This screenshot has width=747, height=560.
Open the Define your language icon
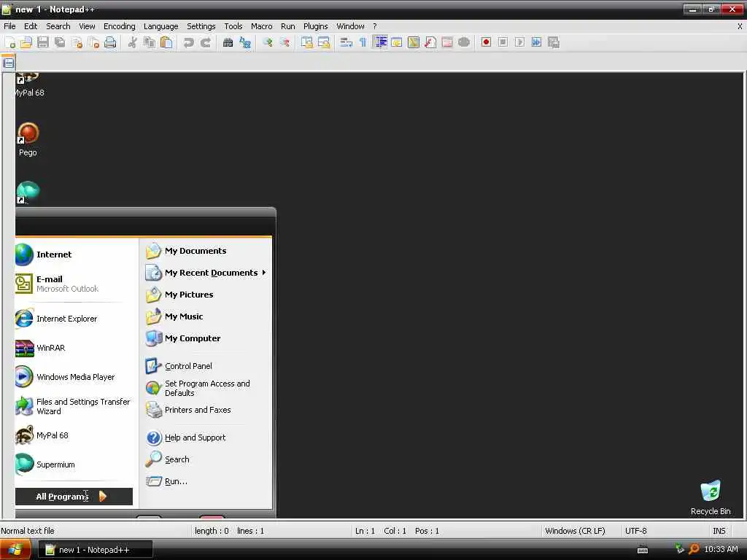pos(396,42)
